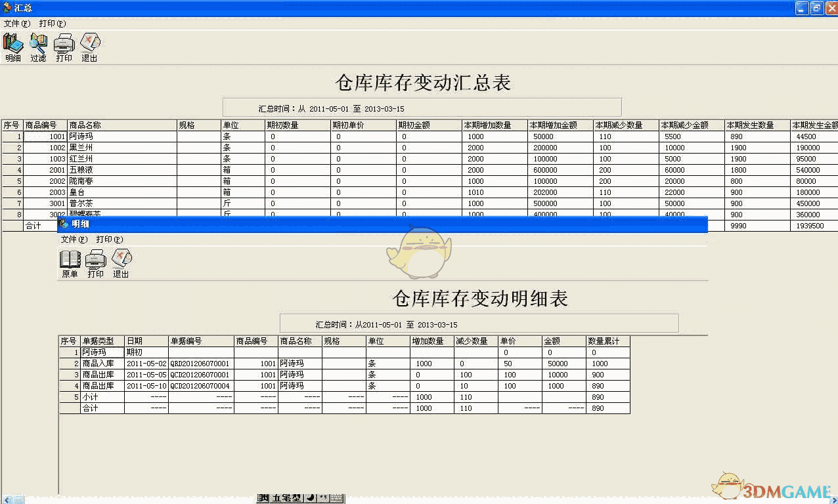The width and height of the screenshot is (838, 504).
Task: Open the 明细 detail view from the toolbar
Action: click(12, 46)
